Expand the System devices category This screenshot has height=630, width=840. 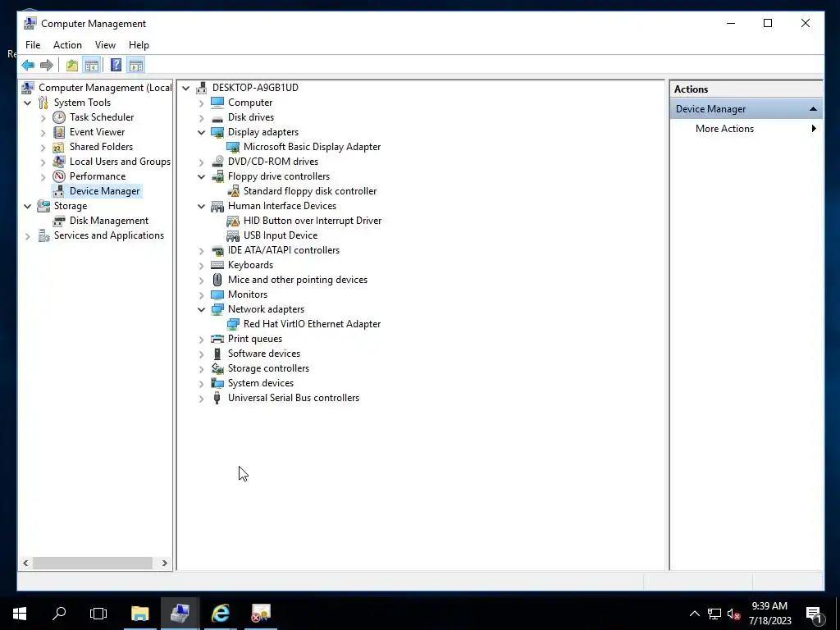point(202,384)
